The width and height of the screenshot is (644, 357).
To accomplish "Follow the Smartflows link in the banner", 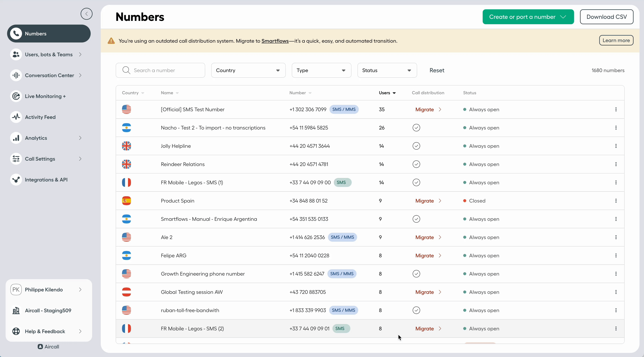I will tap(275, 41).
